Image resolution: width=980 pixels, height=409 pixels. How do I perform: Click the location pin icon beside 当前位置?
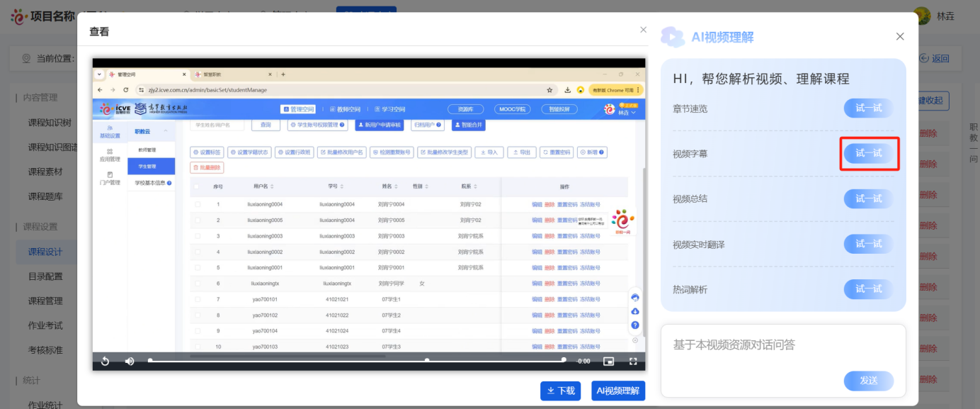[x=26, y=58]
